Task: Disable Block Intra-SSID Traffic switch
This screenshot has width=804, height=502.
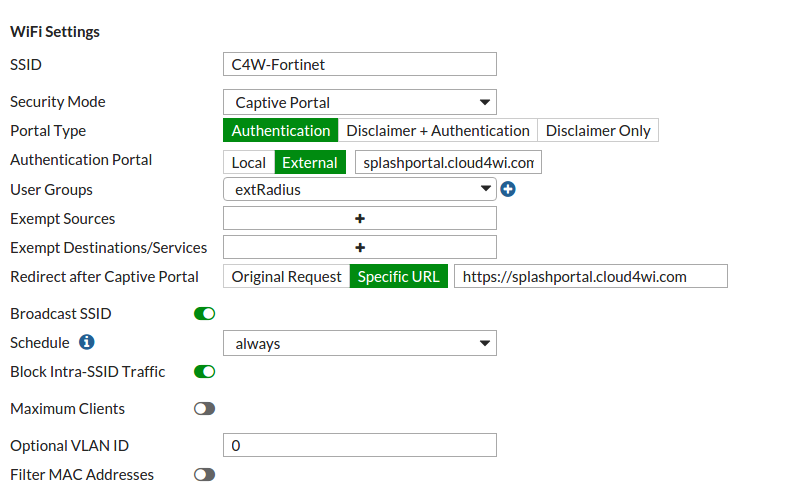Action: (x=204, y=372)
